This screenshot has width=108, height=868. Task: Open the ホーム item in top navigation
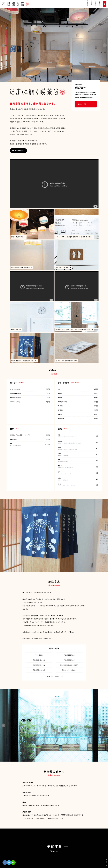[x=87, y=4]
